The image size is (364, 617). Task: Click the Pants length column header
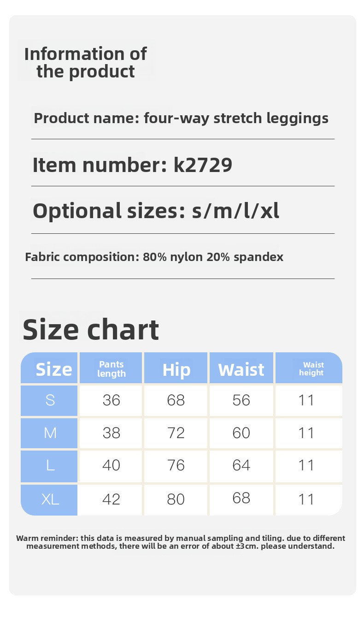point(112,369)
